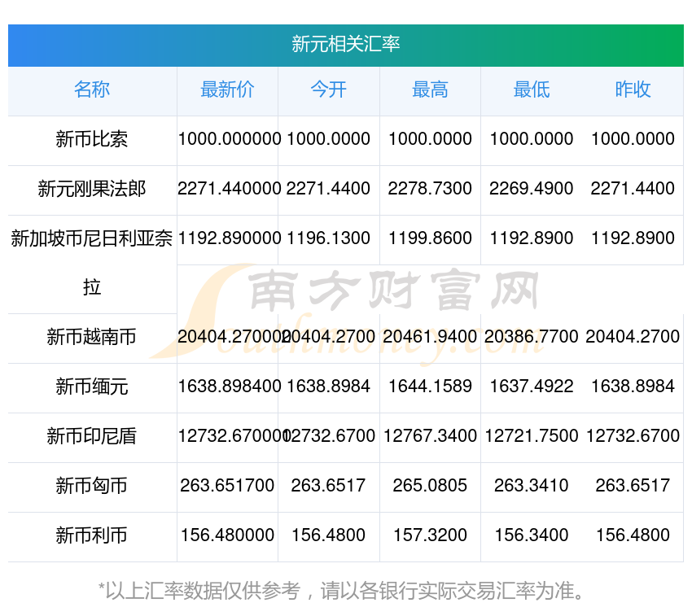Click the 新元刚果法郎 row name
Screen dimensions: 692x616
click(92, 189)
